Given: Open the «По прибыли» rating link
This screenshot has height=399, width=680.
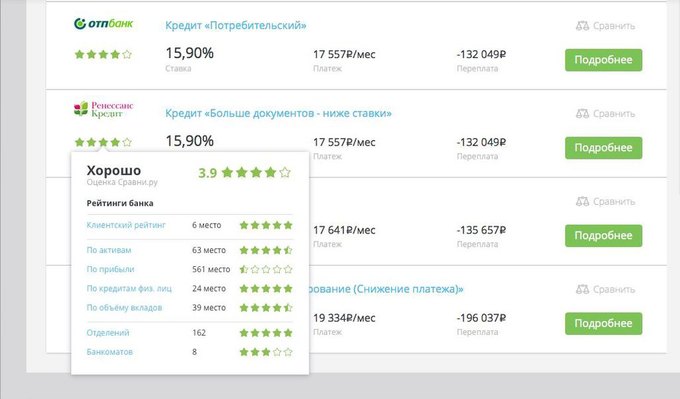Looking at the screenshot, I should [111, 269].
